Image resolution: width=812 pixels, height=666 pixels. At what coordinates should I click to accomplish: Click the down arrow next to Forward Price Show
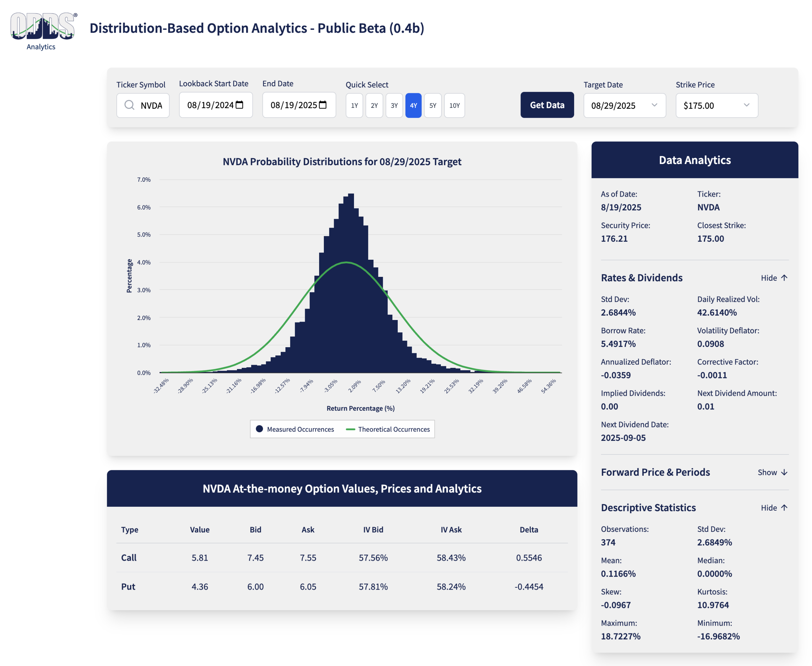click(x=784, y=472)
